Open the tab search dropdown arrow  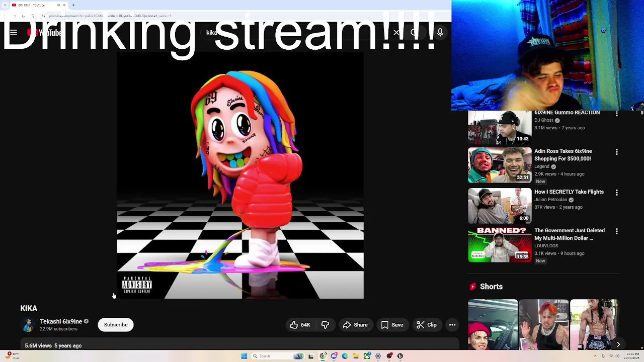tap(5, 5)
